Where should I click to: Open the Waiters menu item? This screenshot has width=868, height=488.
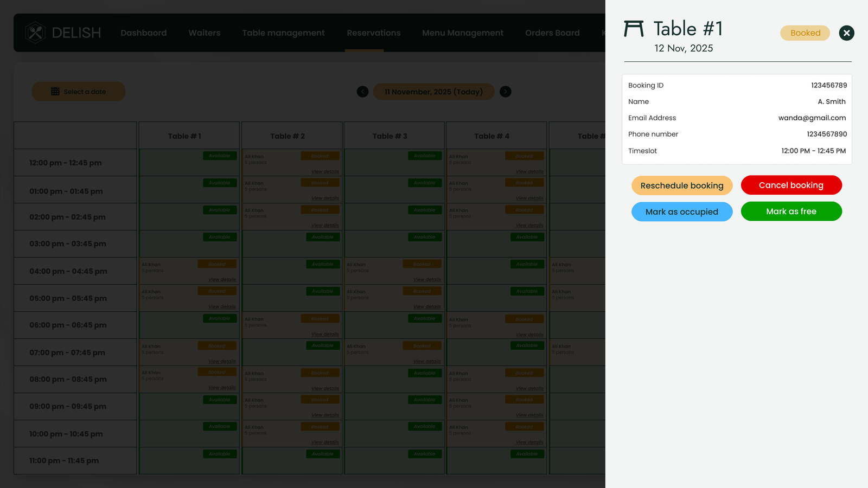[x=205, y=33]
